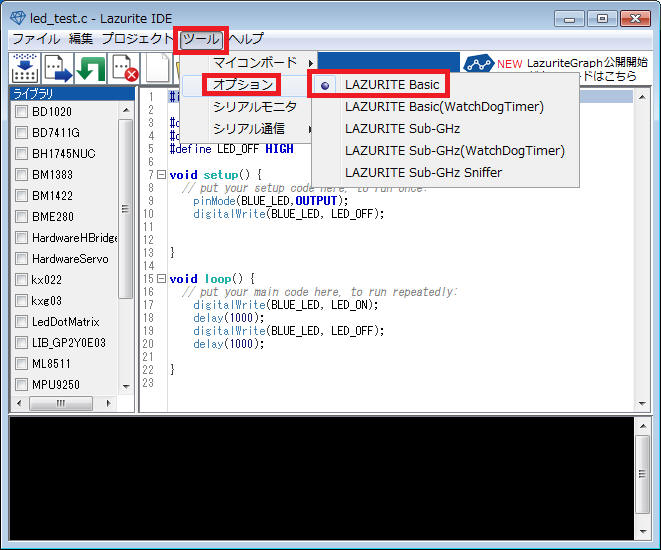Click the first delay(1000) line
Image resolution: width=661 pixels, height=550 pixels.
click(x=228, y=318)
